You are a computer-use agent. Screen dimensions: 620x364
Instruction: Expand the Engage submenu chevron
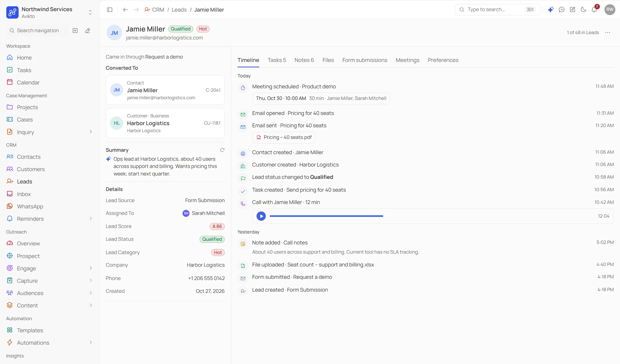pos(91,268)
